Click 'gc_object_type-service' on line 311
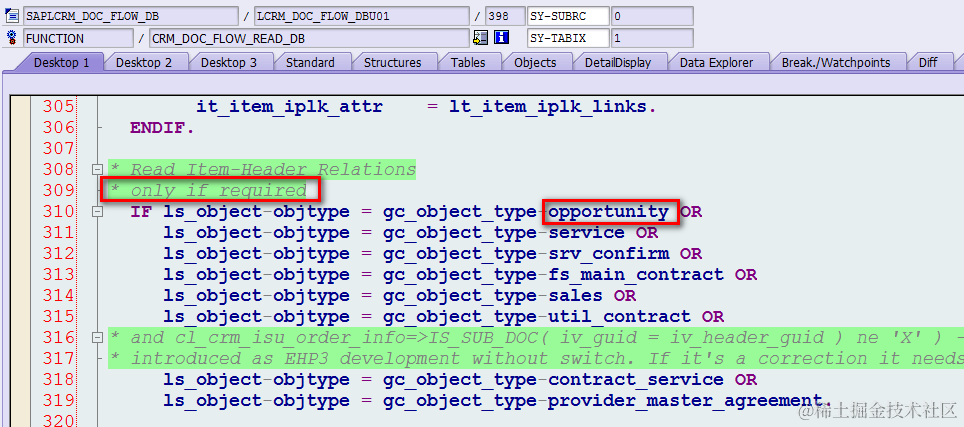Screen dimensions: 964x427 point(504,233)
